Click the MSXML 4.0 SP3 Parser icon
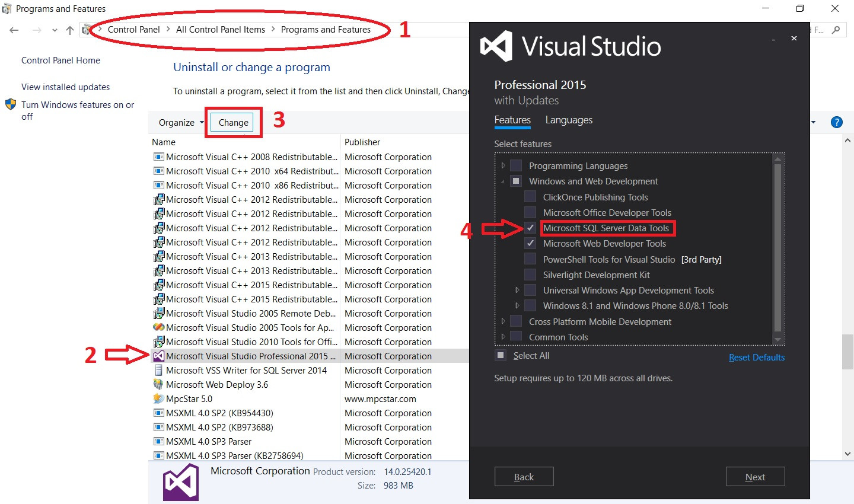Viewport: 854px width, 504px height. tap(158, 441)
